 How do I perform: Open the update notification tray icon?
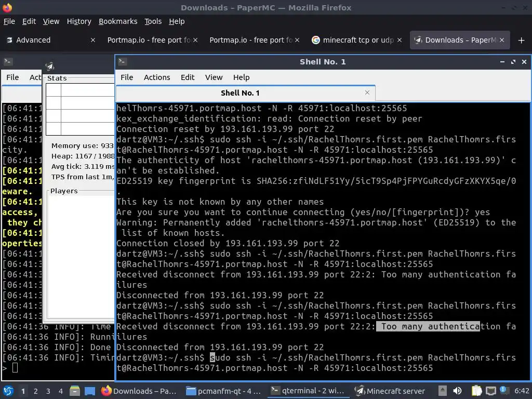(503, 390)
